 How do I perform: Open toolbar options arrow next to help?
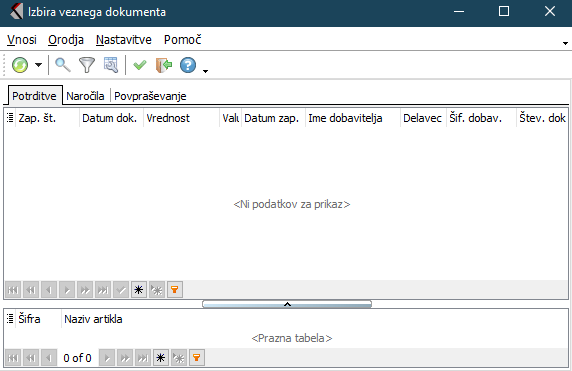point(205,71)
